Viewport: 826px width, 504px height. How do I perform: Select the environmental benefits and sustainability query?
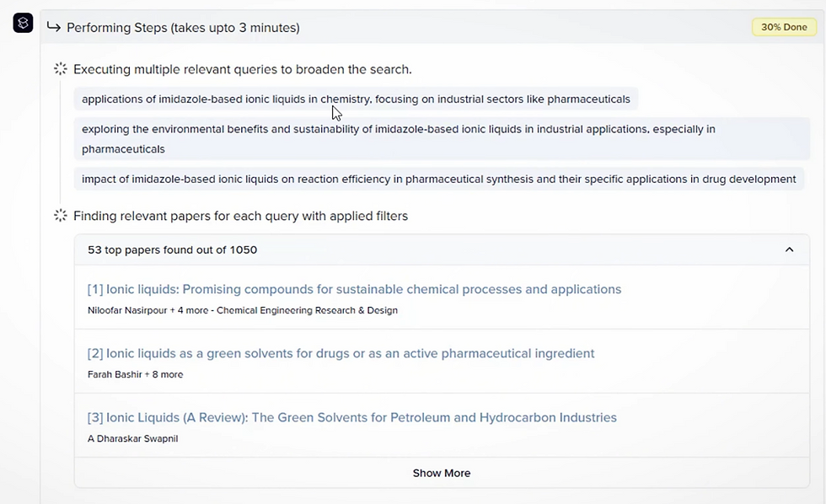(x=398, y=139)
